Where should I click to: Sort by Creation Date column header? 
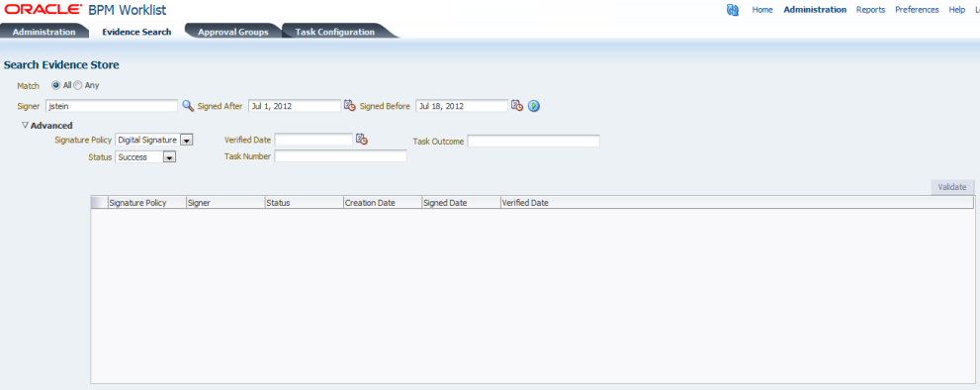click(x=383, y=203)
